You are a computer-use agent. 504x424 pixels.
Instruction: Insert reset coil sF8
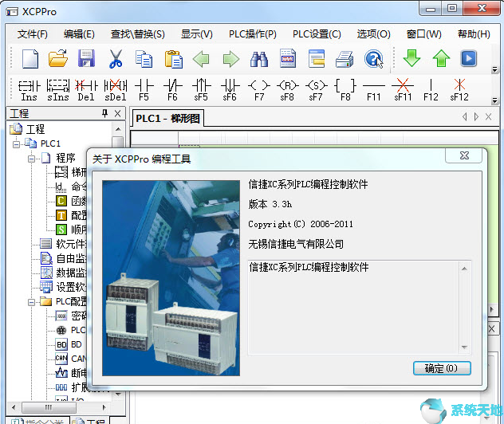point(287,90)
